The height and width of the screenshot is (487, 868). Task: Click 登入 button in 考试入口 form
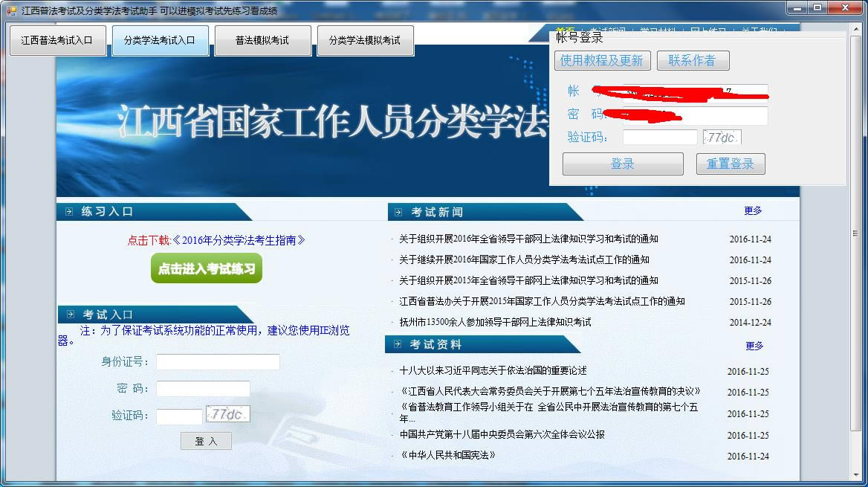206,441
